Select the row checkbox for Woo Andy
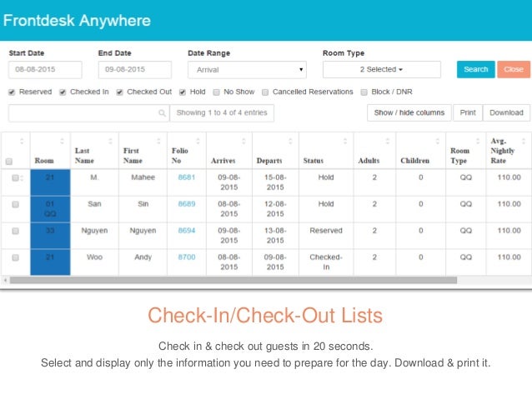 (x=15, y=257)
